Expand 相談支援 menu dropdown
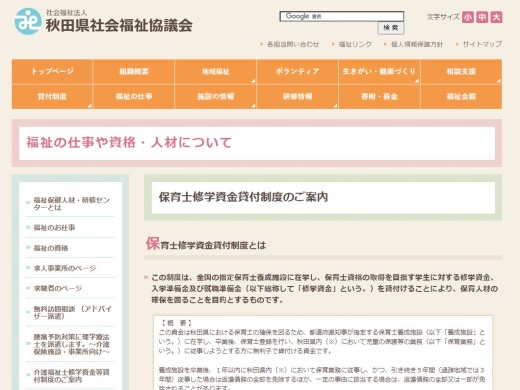The height and width of the screenshot is (390, 520). pyautogui.click(x=461, y=71)
